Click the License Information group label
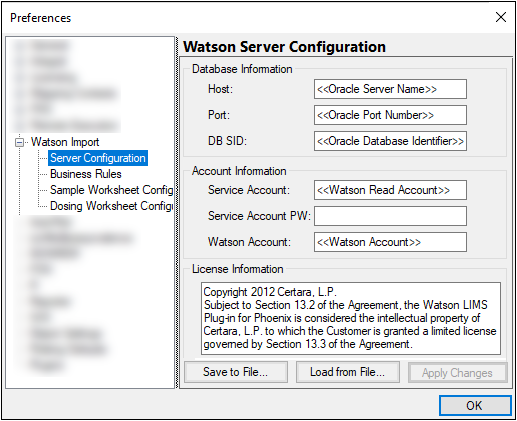Viewport: 517px width, 421px height. [x=238, y=269]
